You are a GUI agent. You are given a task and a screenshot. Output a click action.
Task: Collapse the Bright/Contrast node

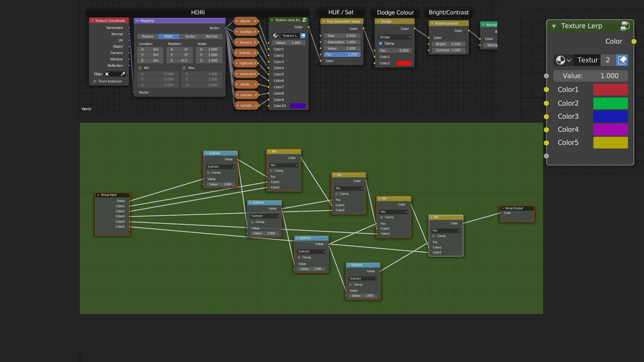tap(432, 23)
